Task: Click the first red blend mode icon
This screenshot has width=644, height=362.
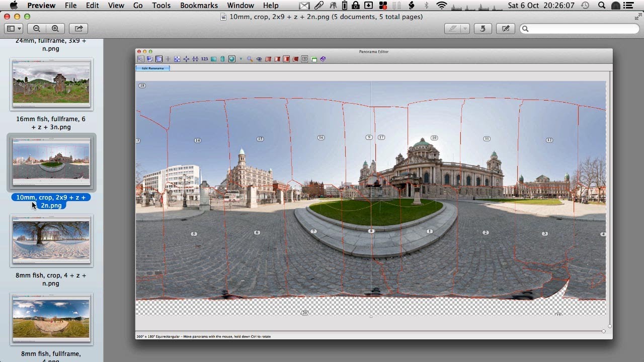Action: coord(268,59)
